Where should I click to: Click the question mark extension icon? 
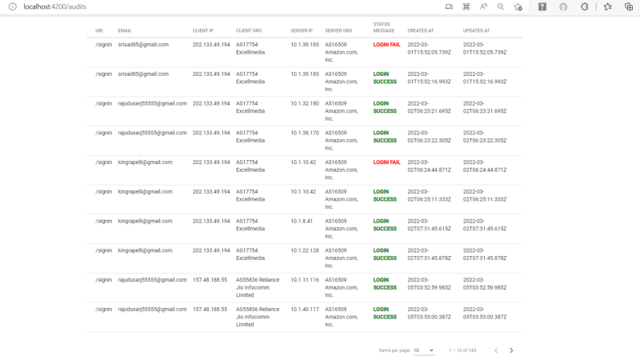pos(542,6)
